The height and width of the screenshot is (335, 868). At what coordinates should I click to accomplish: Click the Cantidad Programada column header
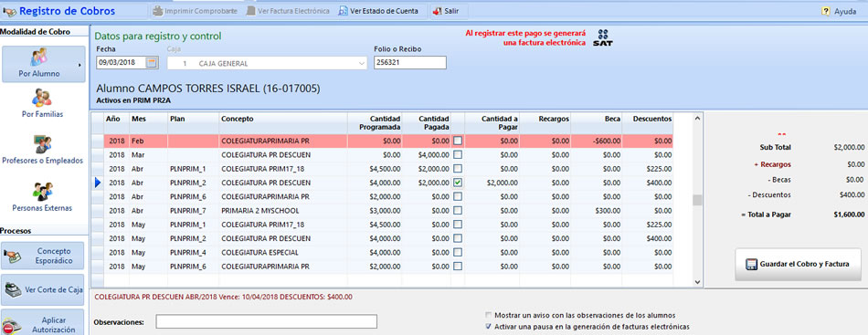[x=375, y=122]
